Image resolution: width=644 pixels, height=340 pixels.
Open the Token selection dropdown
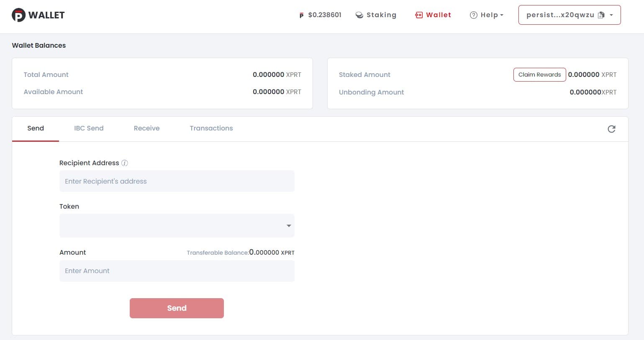pyautogui.click(x=177, y=226)
